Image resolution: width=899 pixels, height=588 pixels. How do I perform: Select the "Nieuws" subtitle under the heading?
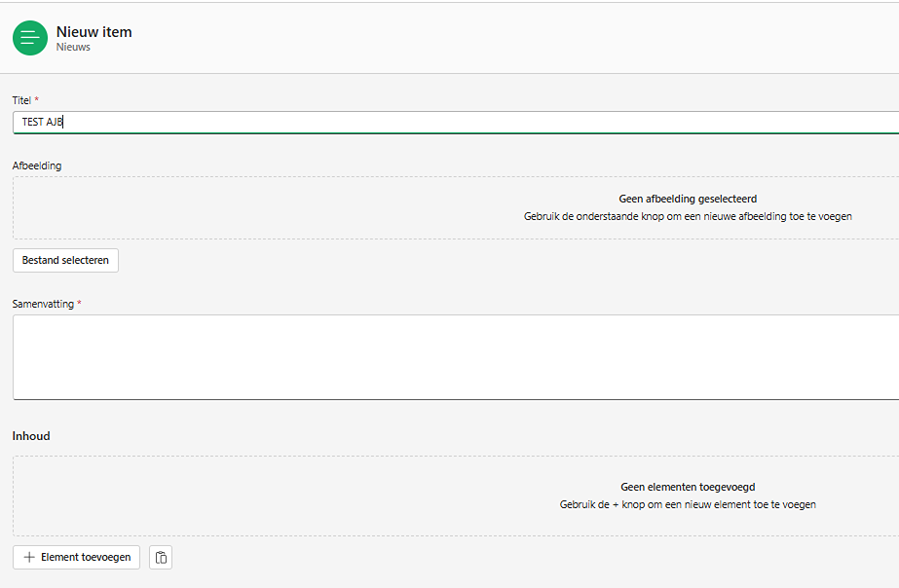click(x=73, y=47)
